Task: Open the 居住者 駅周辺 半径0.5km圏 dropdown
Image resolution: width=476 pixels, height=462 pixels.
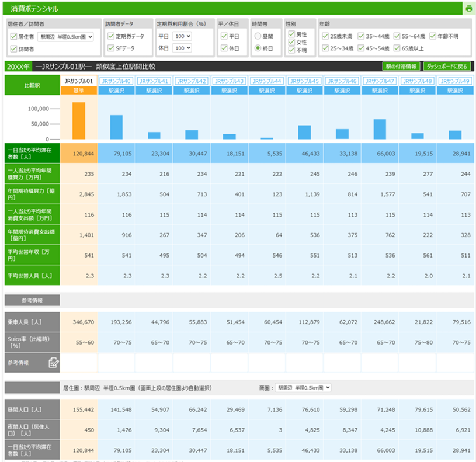Action: [65, 37]
